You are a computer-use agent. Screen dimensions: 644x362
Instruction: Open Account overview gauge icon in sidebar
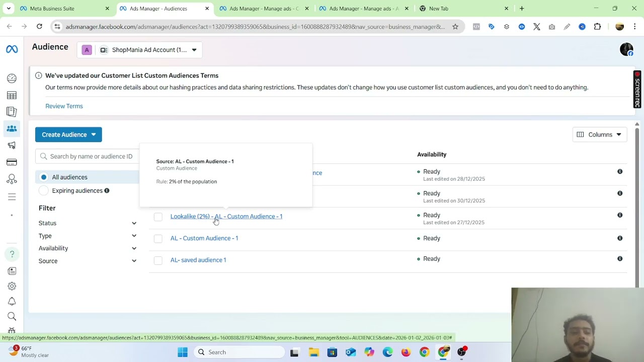[x=12, y=78]
